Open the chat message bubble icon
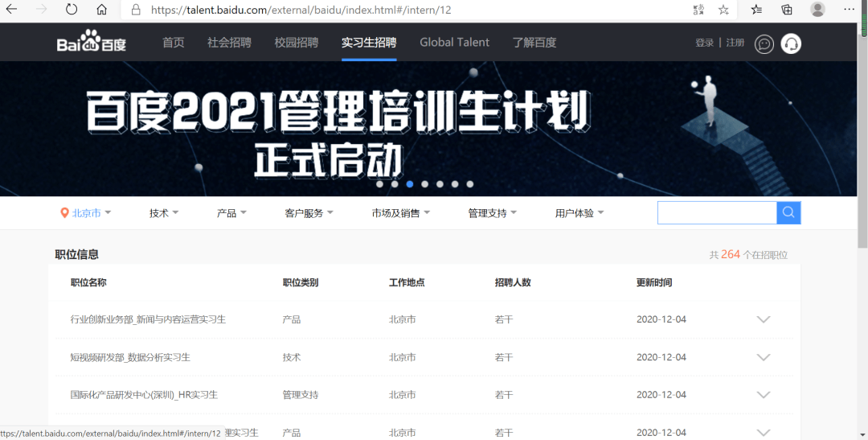Screen dimensions: 868x440 tap(764, 43)
